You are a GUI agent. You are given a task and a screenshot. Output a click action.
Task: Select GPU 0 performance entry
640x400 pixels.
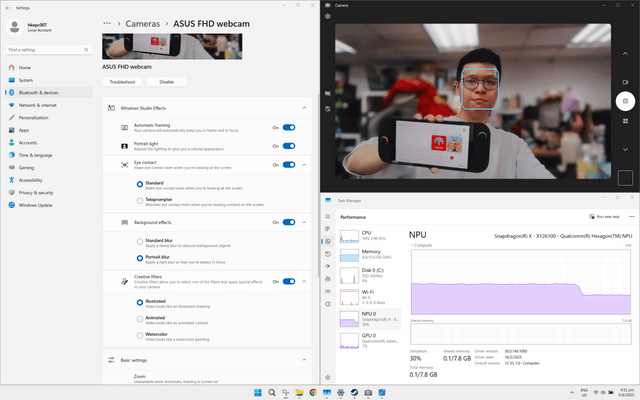(369, 340)
